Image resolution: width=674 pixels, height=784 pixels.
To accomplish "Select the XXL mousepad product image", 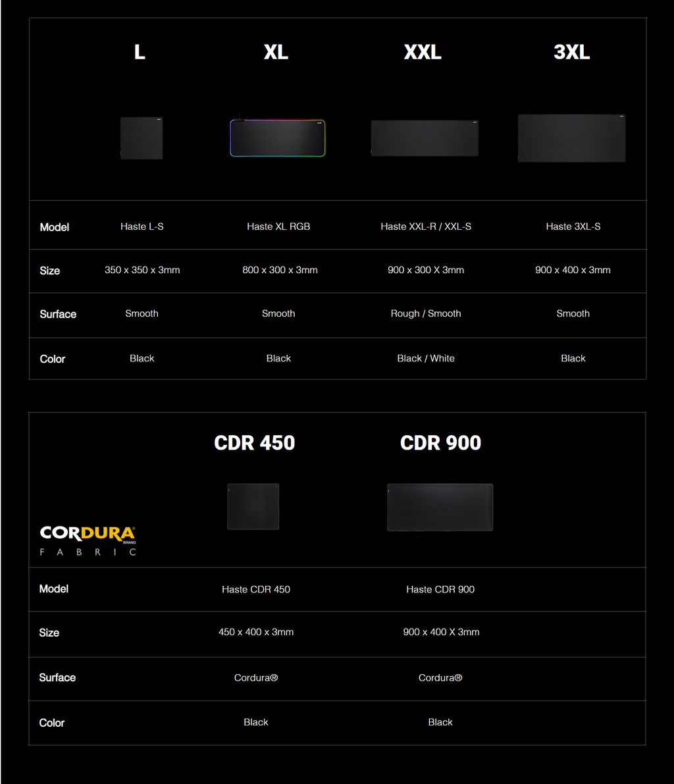I will (425, 138).
